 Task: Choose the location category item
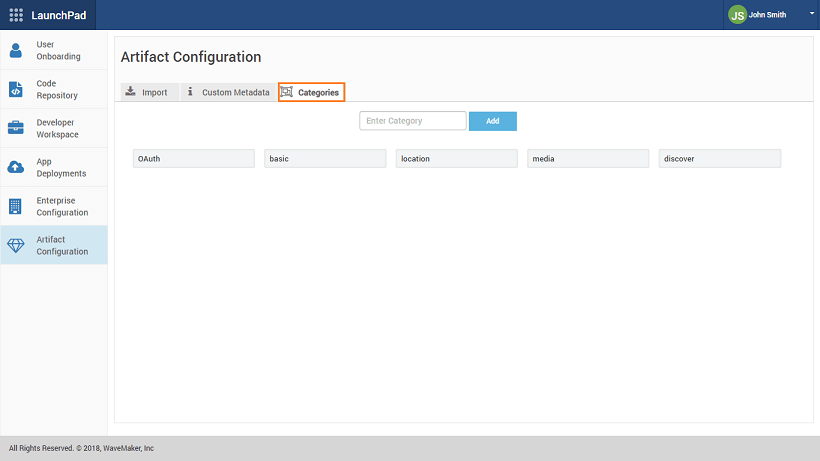coord(456,159)
